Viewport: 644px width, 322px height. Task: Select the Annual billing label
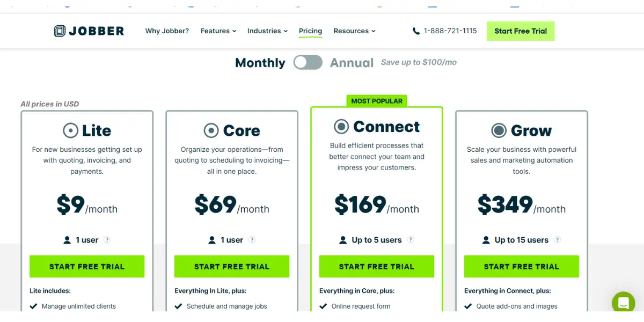pos(352,63)
